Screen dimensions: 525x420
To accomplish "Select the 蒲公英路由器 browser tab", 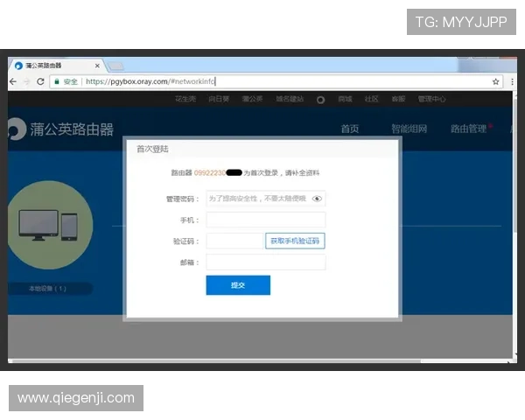I will tap(57, 66).
